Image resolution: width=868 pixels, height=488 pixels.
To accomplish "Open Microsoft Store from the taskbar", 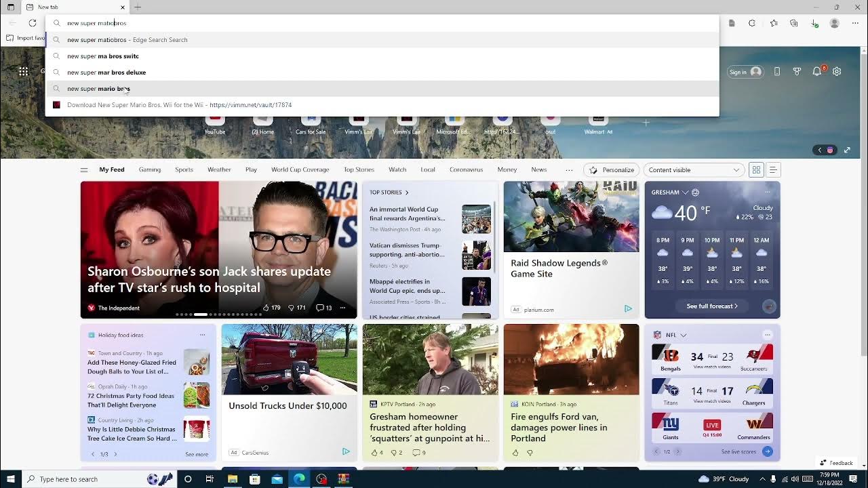I will pyautogui.click(x=255, y=479).
